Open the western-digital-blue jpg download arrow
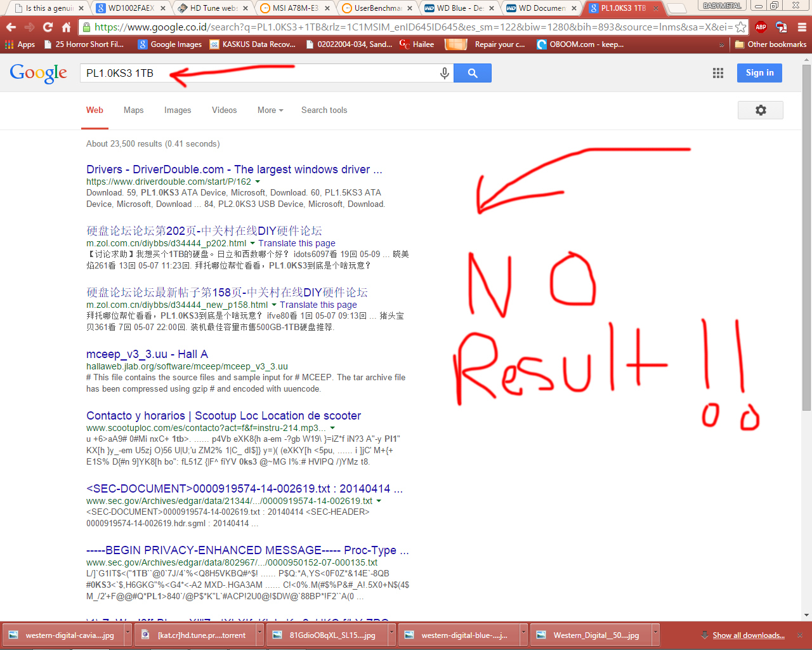This screenshot has height=650, width=812. (523, 635)
